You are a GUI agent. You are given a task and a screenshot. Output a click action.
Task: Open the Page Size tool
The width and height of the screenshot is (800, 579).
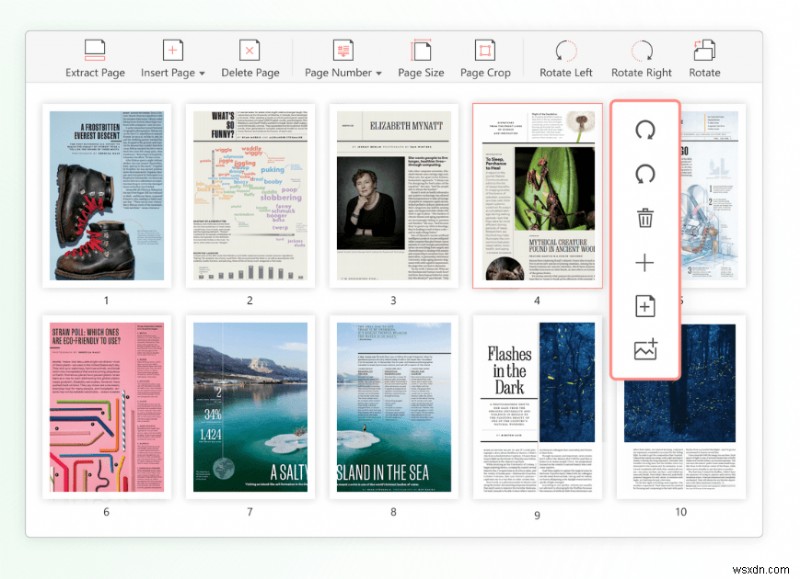[420, 58]
